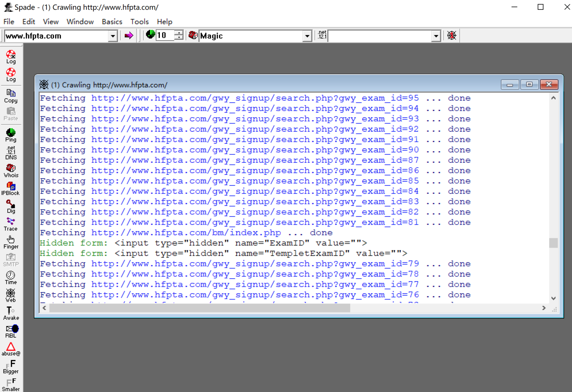This screenshot has height=392, width=572.
Task: Expand the Magic whois server dropdown
Action: (307, 36)
